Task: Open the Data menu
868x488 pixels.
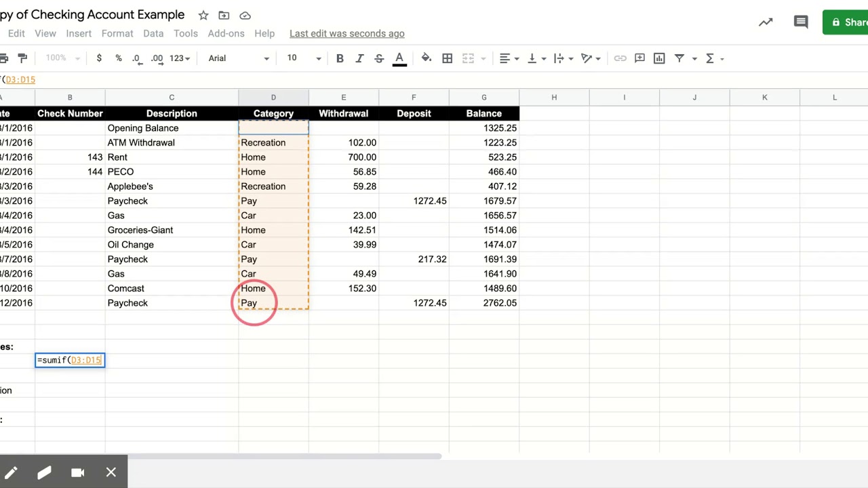Action: [153, 33]
